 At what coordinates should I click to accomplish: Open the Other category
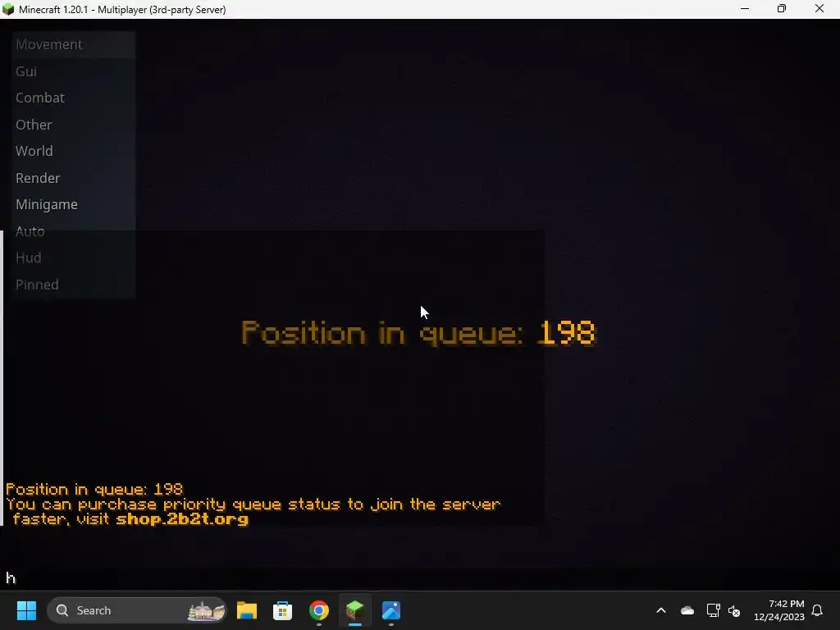coord(73,125)
